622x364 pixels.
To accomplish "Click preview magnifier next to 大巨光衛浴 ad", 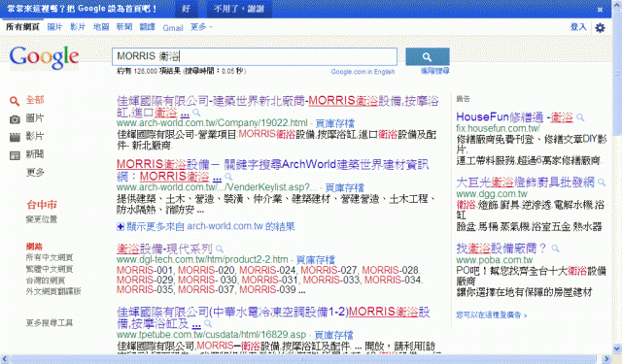I will tap(602, 182).
